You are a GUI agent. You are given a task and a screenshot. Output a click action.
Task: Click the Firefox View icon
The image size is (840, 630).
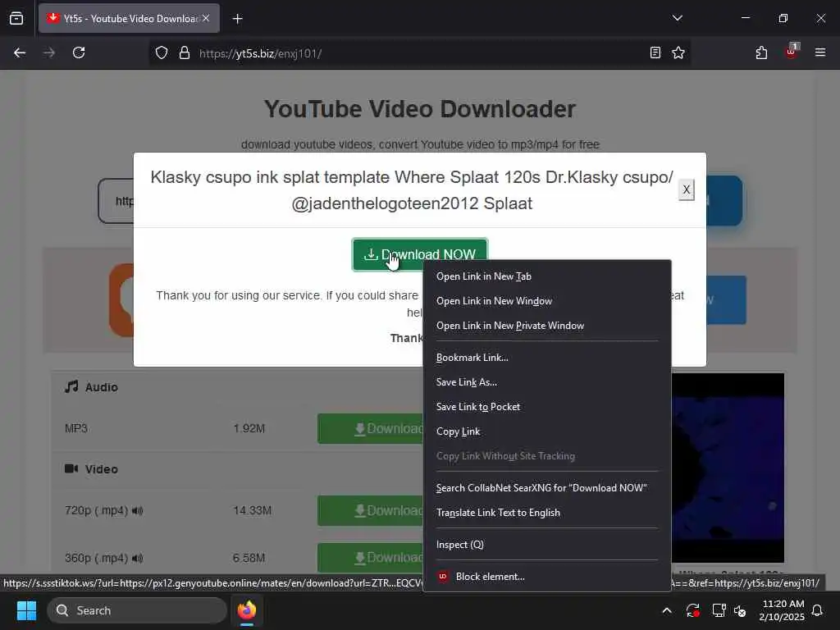coord(16,18)
